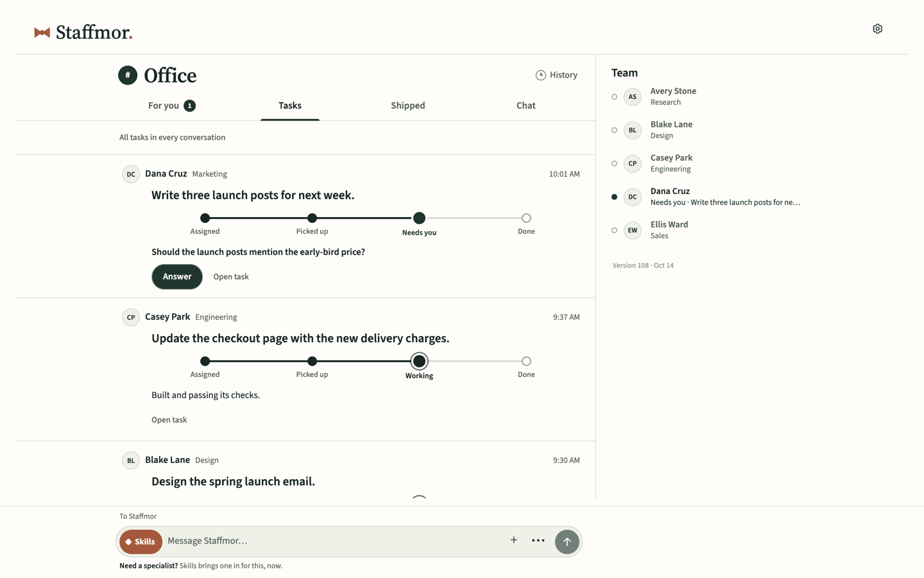Switch to the For you tab
Screen dimensions: 924x578
[171, 106]
